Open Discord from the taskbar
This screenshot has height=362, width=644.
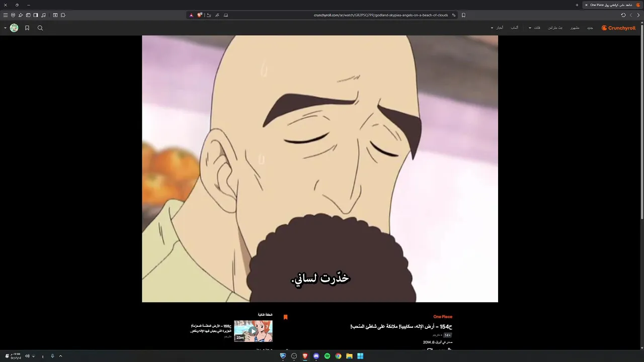coord(316,356)
